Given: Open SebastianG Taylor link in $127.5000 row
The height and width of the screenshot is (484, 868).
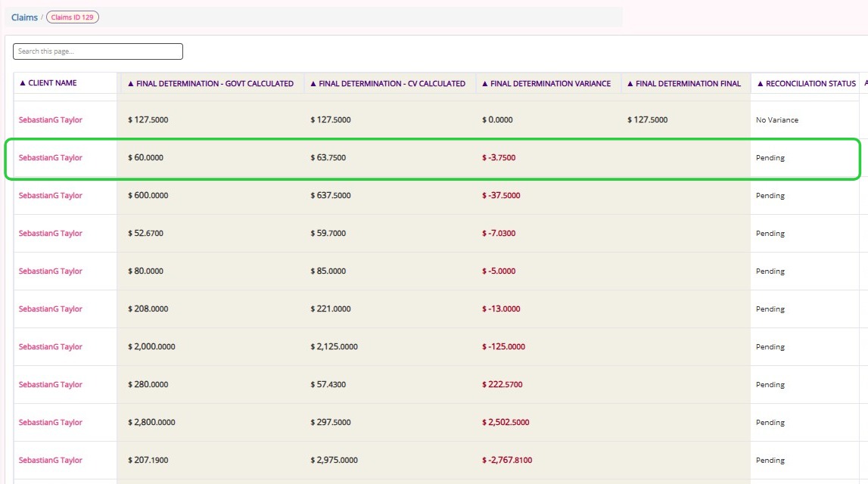Looking at the screenshot, I should pyautogui.click(x=51, y=119).
